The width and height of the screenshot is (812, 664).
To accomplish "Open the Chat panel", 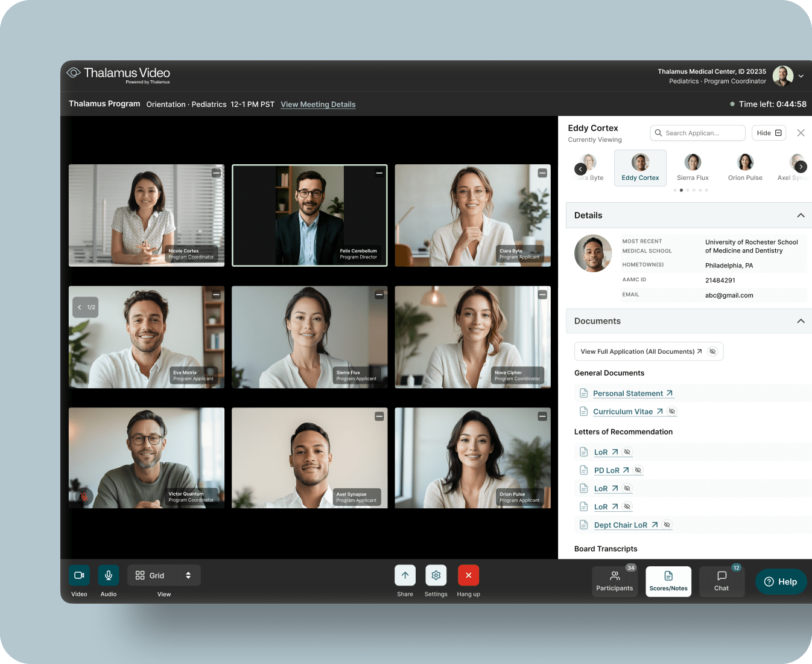I will click(x=722, y=581).
